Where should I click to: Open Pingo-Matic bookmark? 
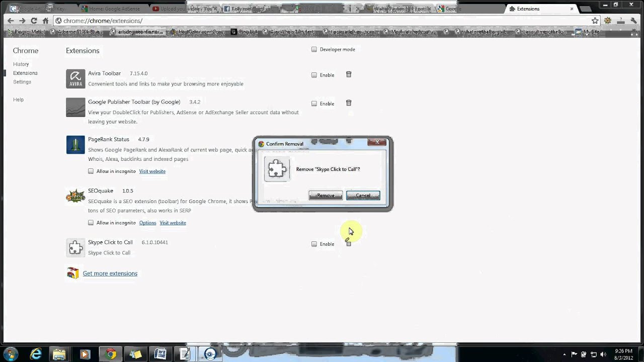[x=25, y=32]
